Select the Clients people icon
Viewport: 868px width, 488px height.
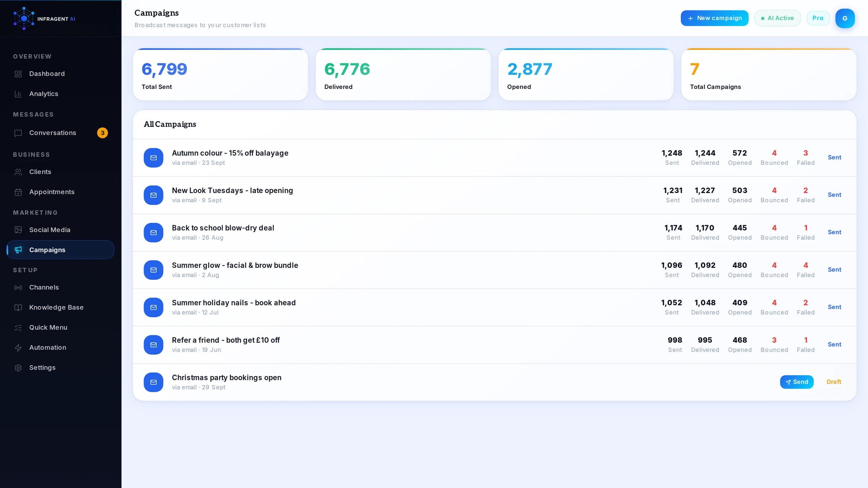coord(18,172)
